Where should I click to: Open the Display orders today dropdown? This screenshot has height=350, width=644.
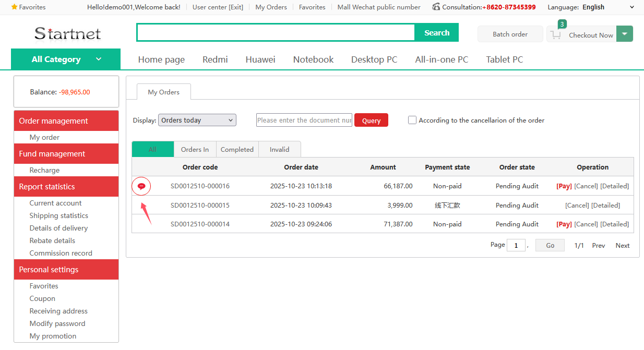pos(197,120)
